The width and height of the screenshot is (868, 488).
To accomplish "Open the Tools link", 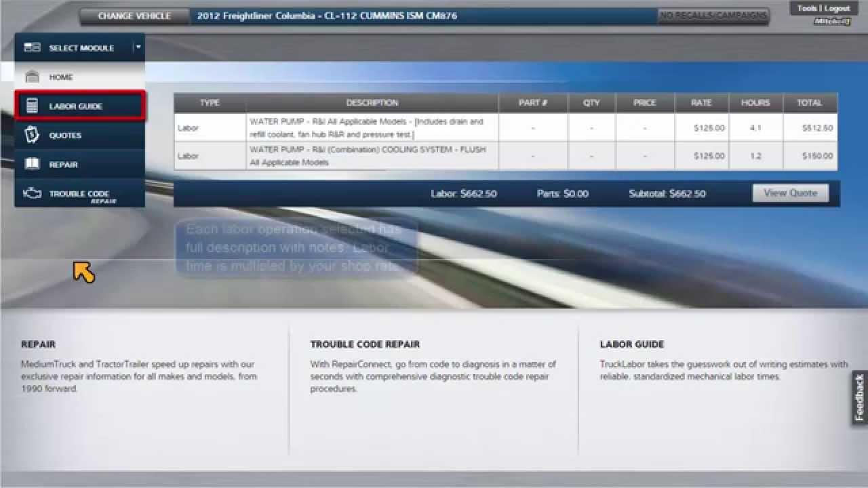I will (807, 8).
